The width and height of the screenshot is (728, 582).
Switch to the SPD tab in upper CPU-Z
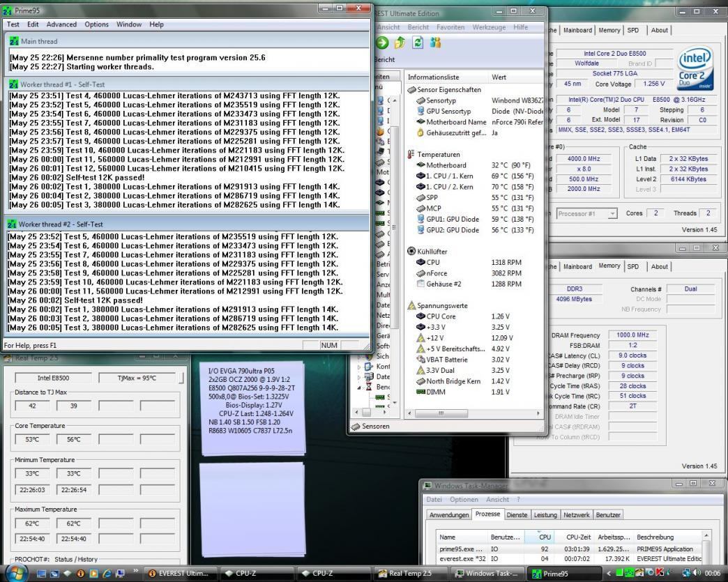633,30
